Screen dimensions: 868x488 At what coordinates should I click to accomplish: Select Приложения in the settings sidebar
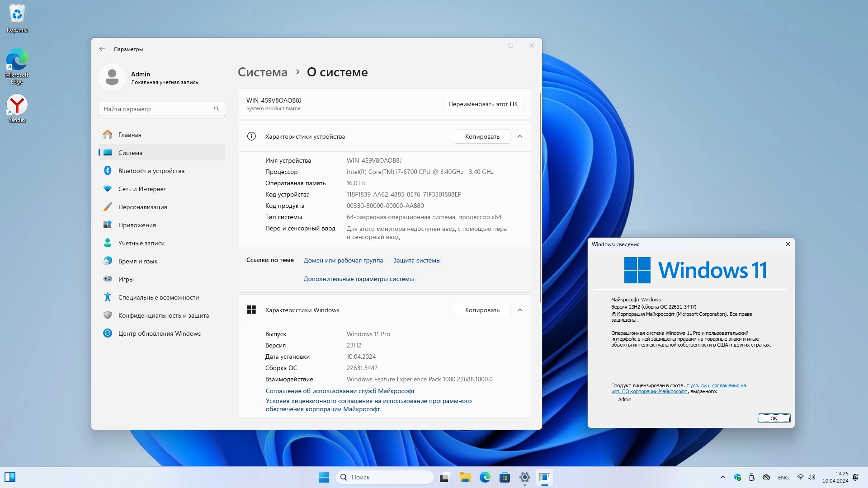coord(137,225)
